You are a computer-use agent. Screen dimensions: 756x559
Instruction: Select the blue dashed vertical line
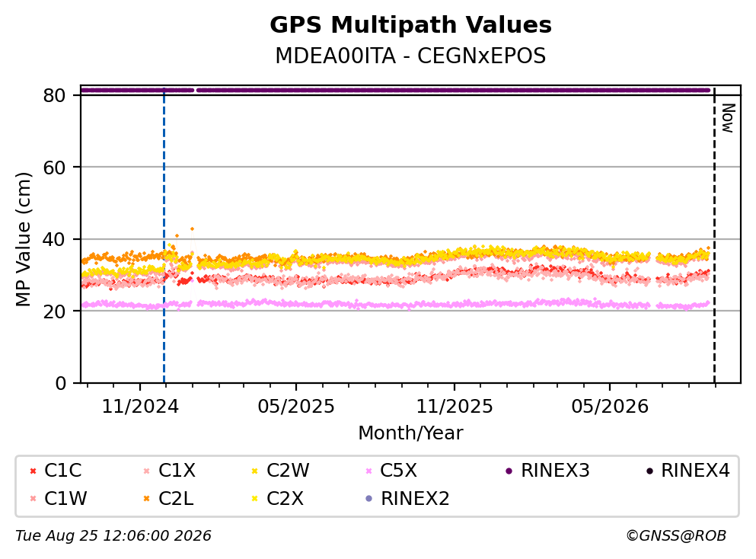164,236
